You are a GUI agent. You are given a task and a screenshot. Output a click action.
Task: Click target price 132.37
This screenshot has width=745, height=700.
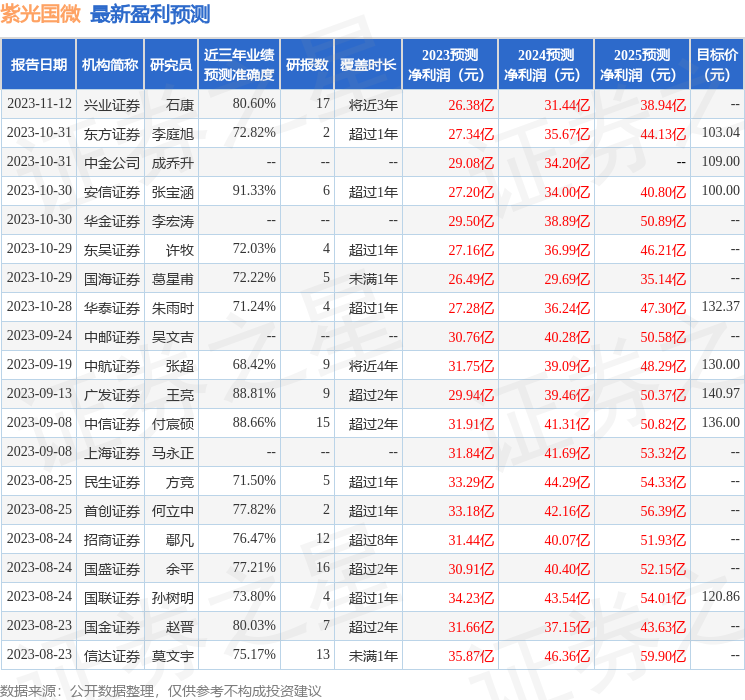tap(721, 306)
